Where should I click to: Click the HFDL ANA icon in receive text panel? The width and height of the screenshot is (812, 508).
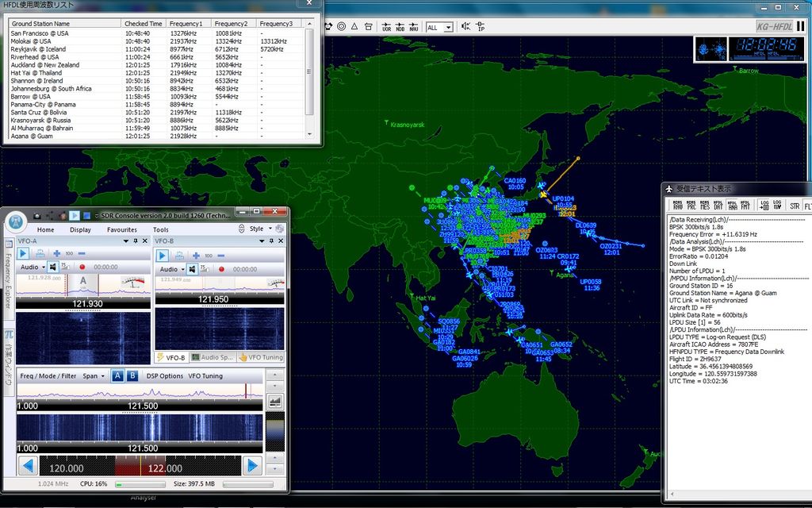(731, 206)
